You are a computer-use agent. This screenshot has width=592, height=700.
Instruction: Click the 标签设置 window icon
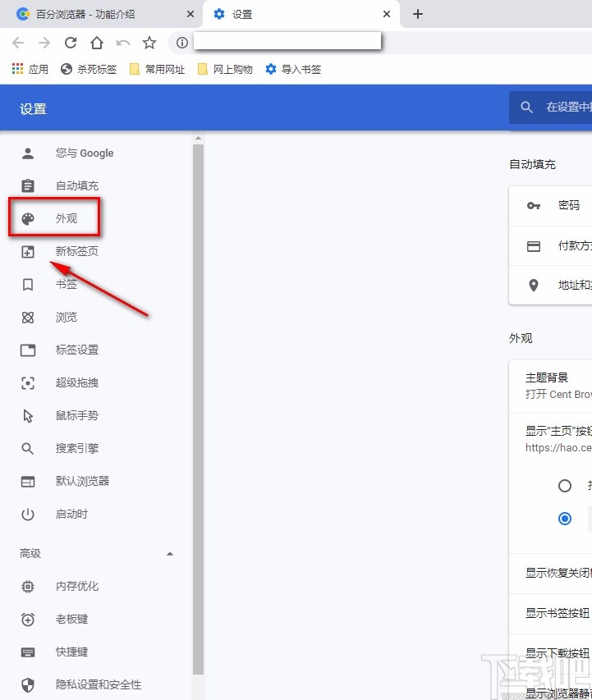pos(28,350)
